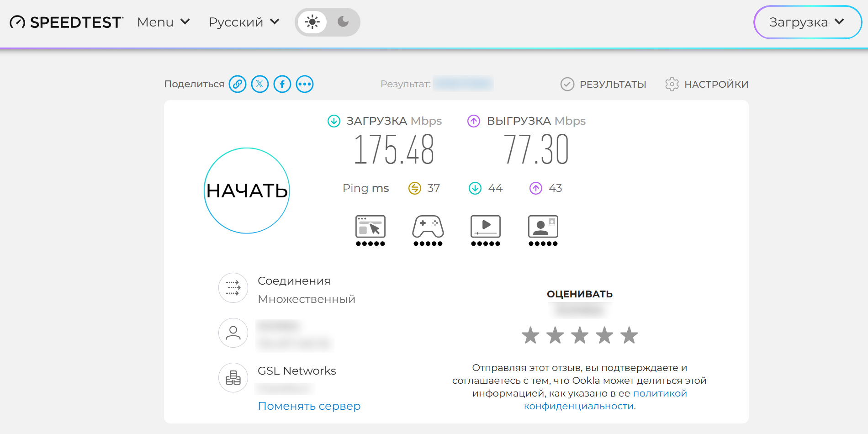Viewport: 868px width, 434px height.
Task: Click the Множественный connection mode text
Action: 307,299
